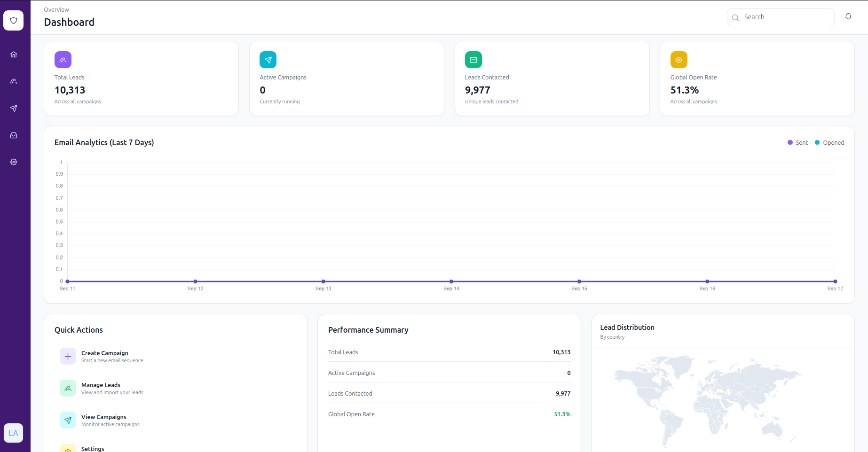Viewport: 868px width, 452px height.
Task: Select the Sep 12 data point
Action: (195, 281)
